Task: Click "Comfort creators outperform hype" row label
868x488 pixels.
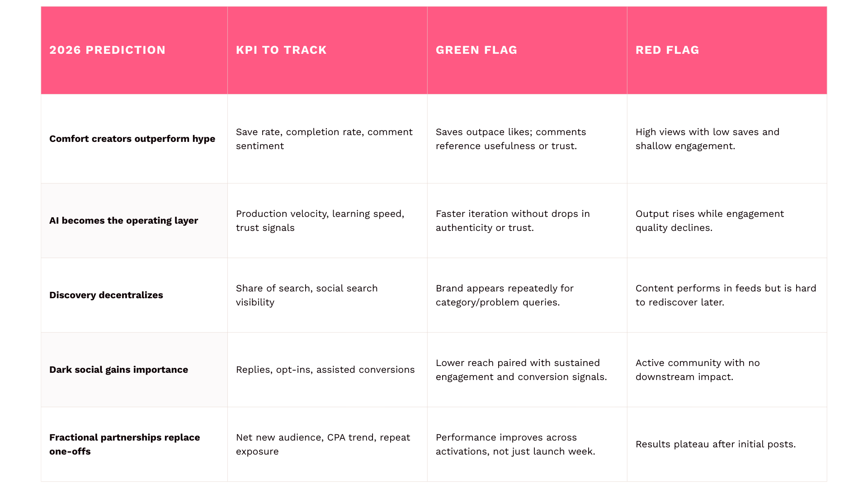Action: 132,139
